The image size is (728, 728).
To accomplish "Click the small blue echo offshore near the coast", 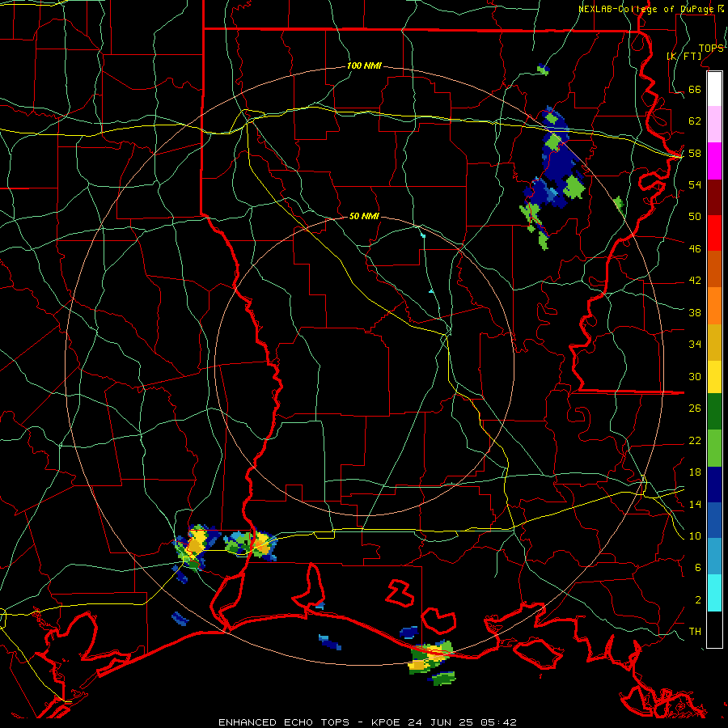I will coord(330,642).
